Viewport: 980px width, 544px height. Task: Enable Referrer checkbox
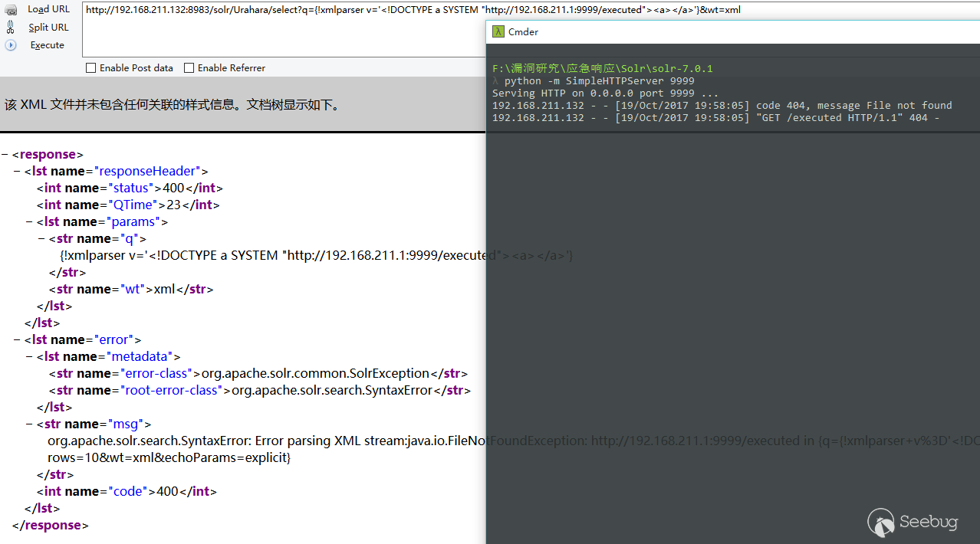189,68
